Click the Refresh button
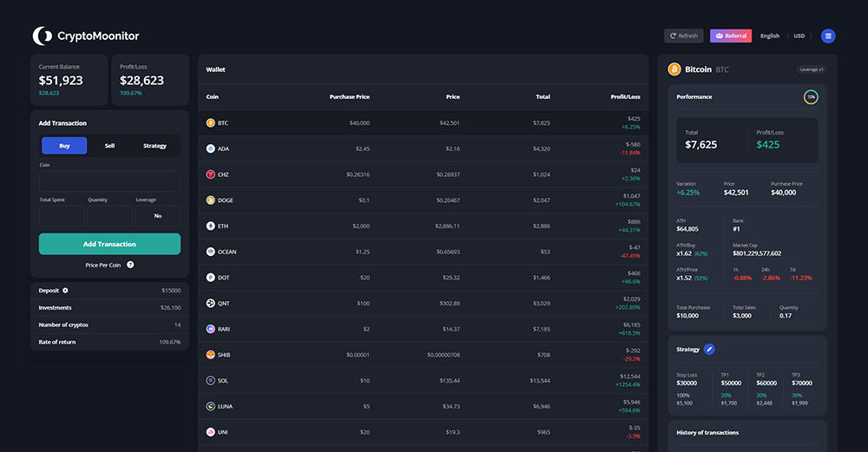Screen dimensions: 868x452 coord(683,36)
